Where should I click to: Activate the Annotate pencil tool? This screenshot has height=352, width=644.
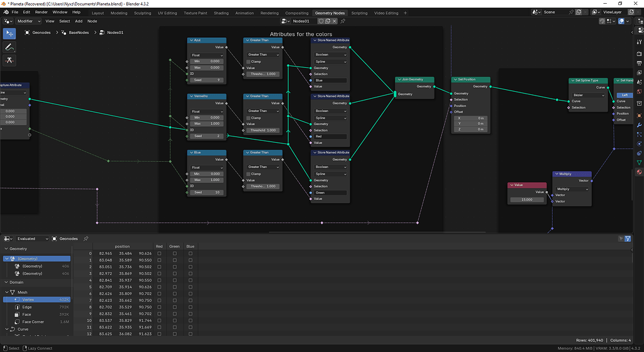pos(9,47)
